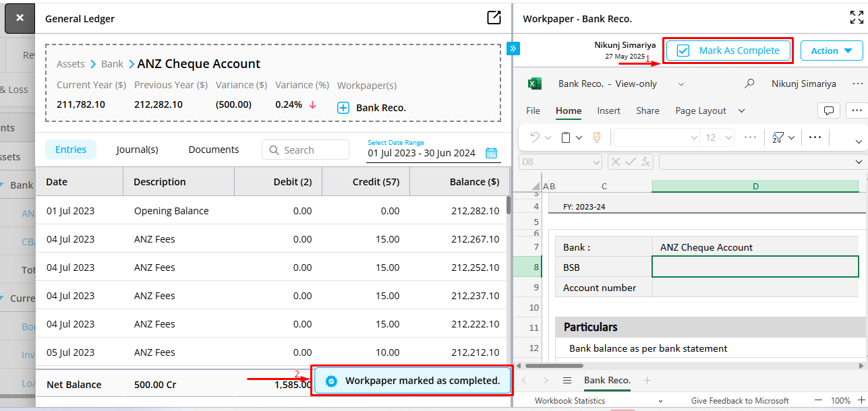The image size is (868, 411).
Task: Open the date range calendar icon
Action: pyautogui.click(x=491, y=153)
